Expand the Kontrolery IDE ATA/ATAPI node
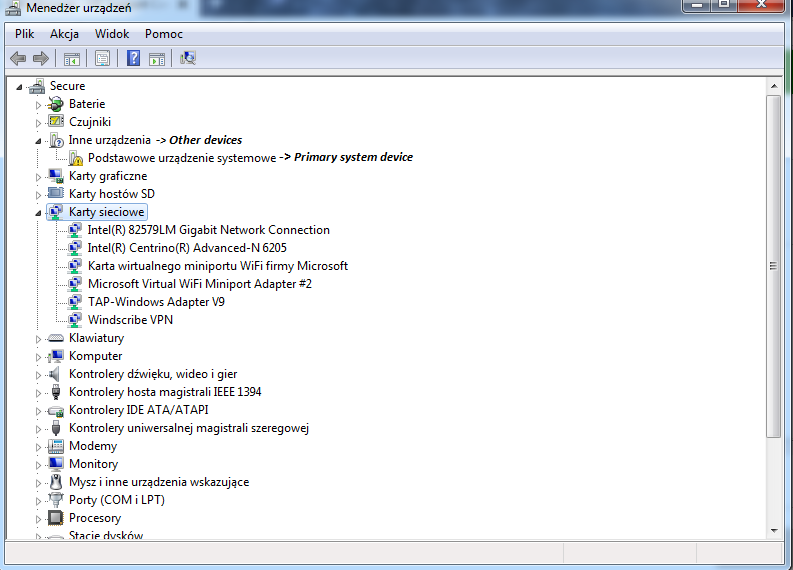793x570 pixels. pos(38,411)
